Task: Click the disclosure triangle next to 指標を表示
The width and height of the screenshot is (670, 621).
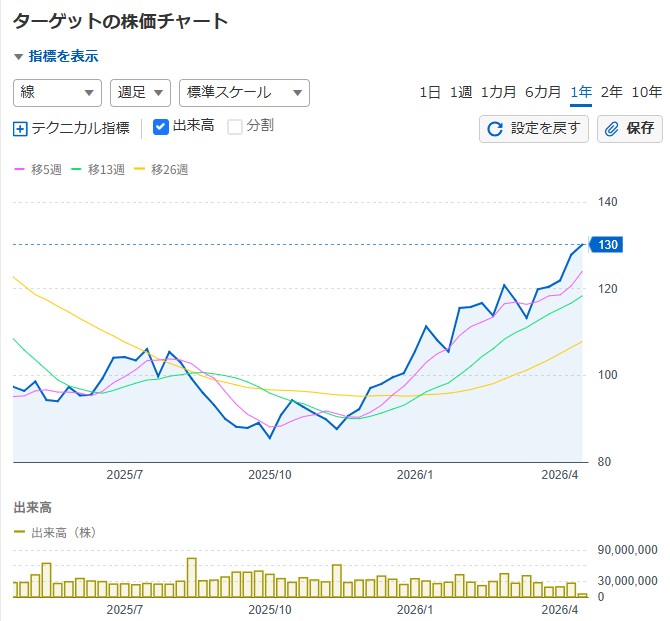Action: (18, 57)
